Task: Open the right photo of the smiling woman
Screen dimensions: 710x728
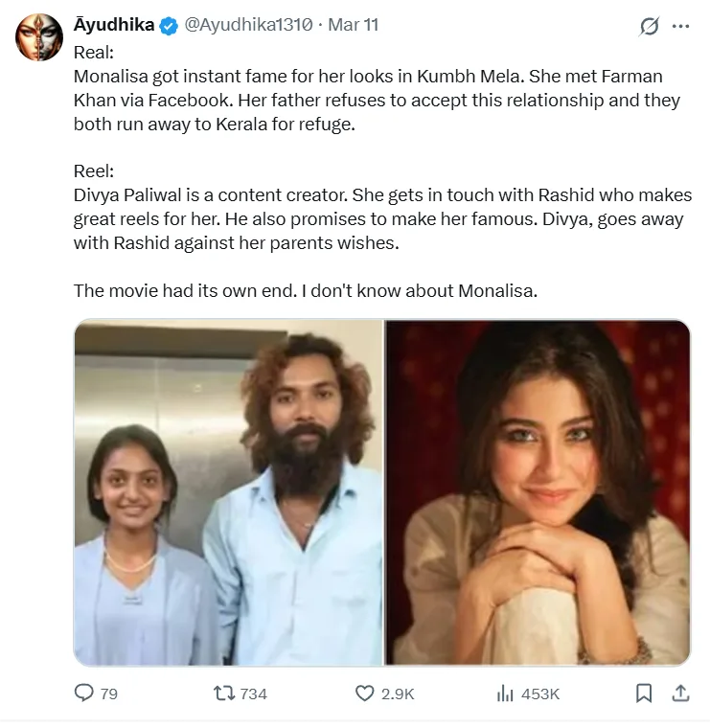Action: point(538,492)
